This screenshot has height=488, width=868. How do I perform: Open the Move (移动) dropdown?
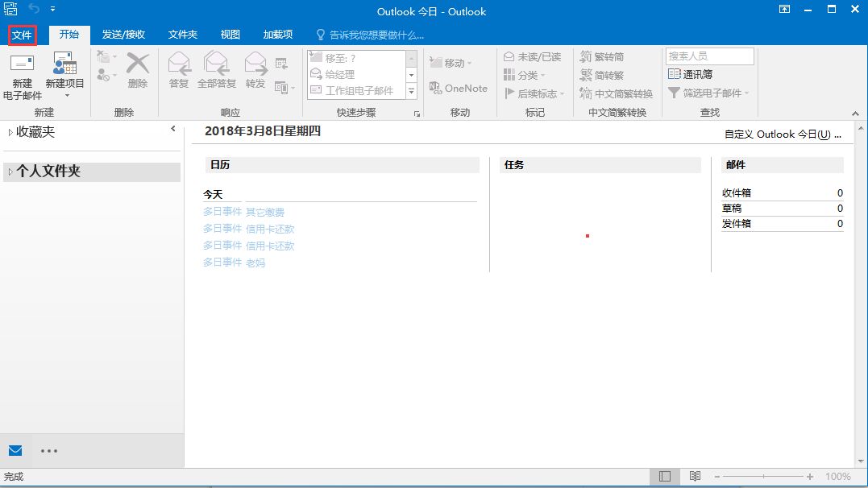[x=451, y=63]
